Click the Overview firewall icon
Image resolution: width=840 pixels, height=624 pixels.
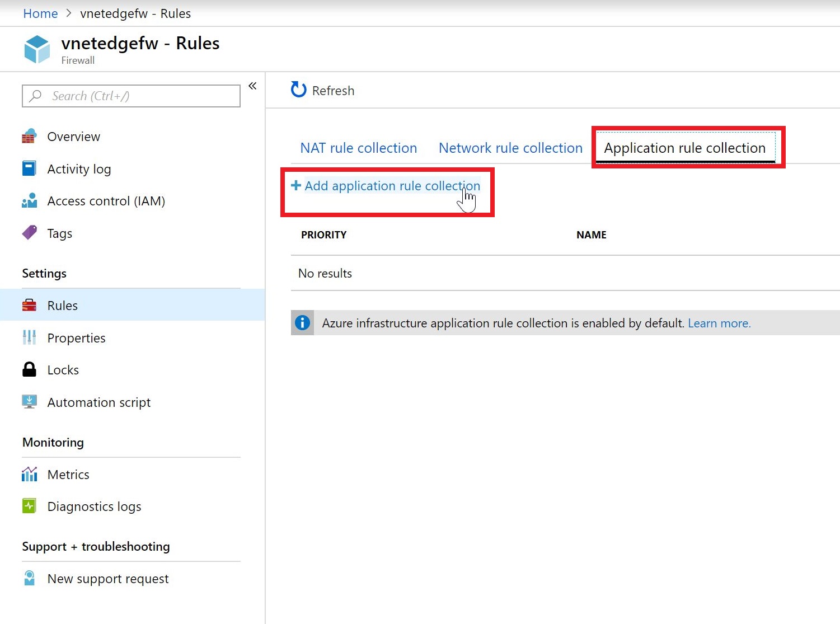tap(29, 137)
